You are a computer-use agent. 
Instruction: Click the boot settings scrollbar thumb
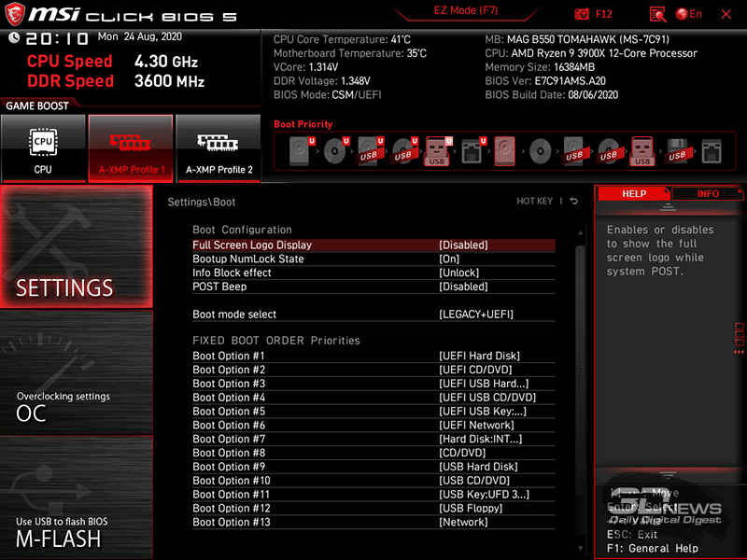click(580, 370)
